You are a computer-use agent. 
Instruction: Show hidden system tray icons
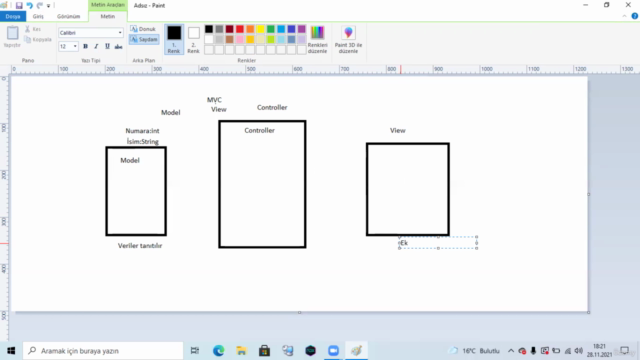pos(511,351)
